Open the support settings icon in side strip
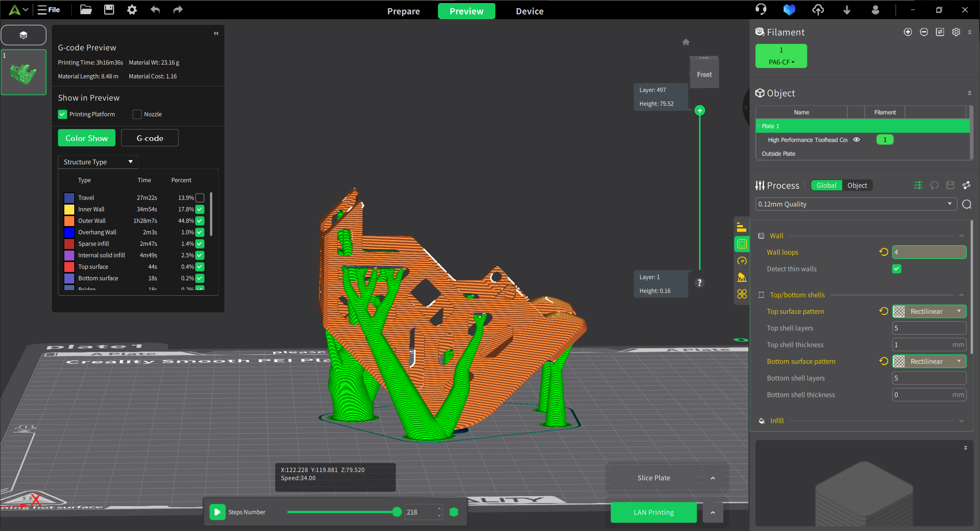 click(x=742, y=277)
